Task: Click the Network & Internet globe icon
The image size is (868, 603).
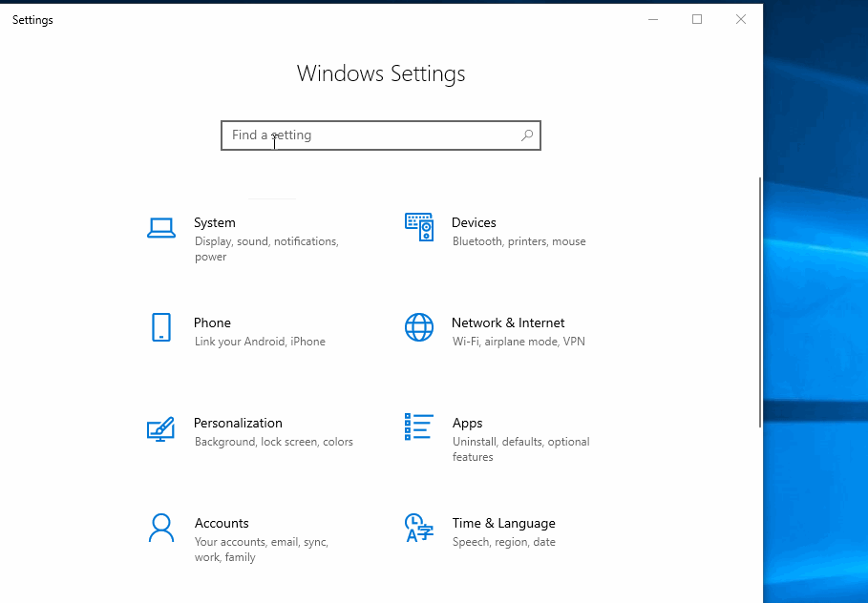Action: pos(419,327)
